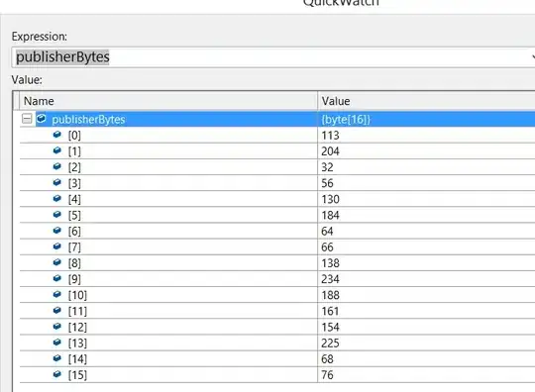The height and width of the screenshot is (392, 535).
Task: Click the field icon next to [0]
Action: click(x=57, y=135)
